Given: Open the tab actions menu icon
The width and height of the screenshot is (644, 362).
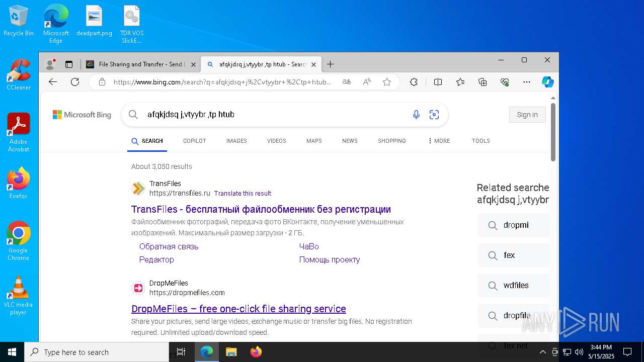Looking at the screenshot, I should [69, 64].
